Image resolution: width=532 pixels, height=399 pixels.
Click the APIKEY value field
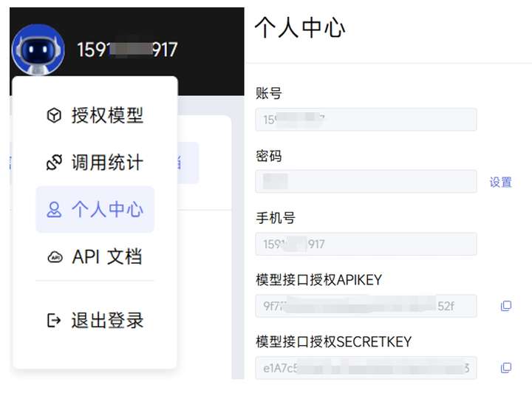pos(366,306)
